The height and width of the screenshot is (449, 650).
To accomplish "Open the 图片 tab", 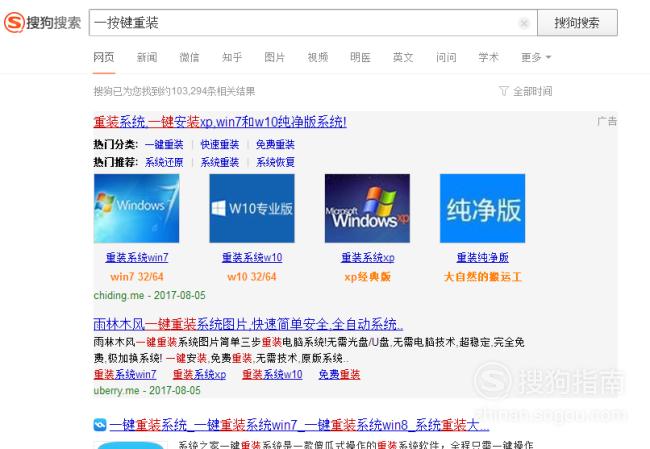I will (x=274, y=57).
